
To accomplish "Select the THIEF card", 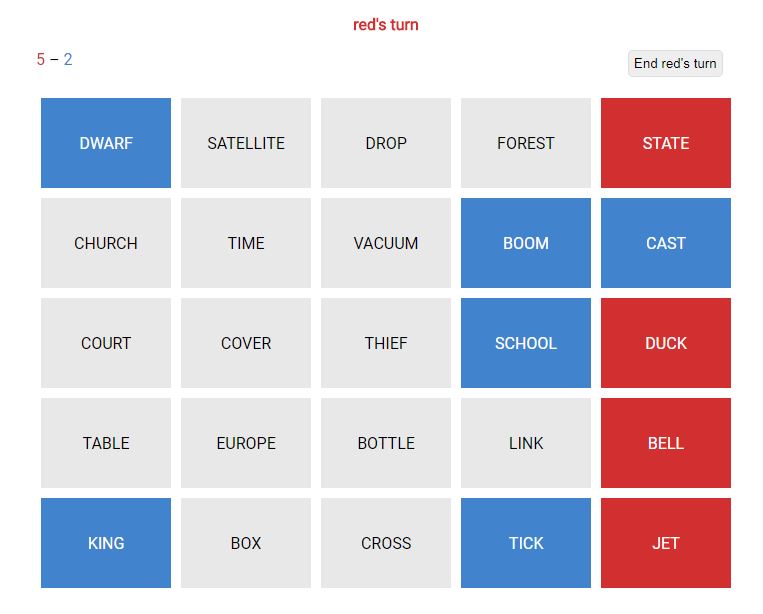I will point(386,343).
